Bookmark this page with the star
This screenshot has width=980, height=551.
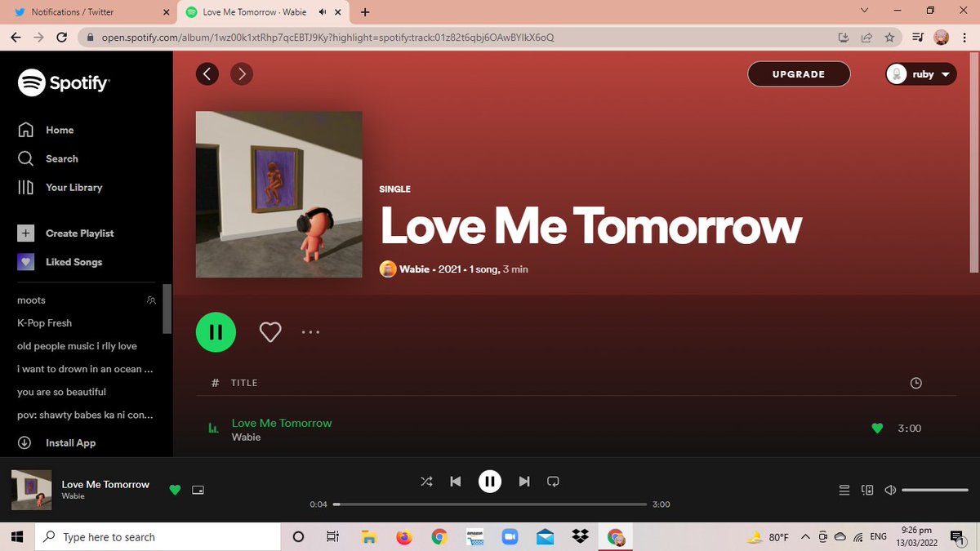(889, 37)
